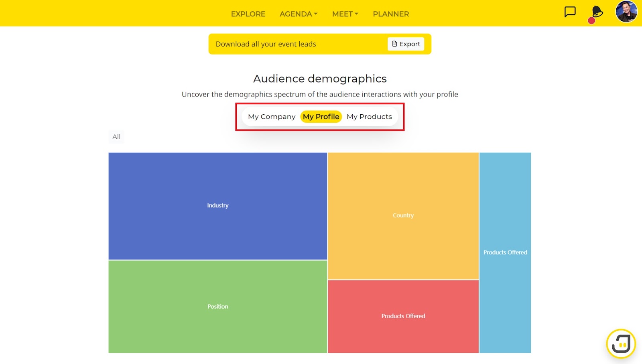Select the red Products Offered block
642x364 pixels.
point(403,316)
